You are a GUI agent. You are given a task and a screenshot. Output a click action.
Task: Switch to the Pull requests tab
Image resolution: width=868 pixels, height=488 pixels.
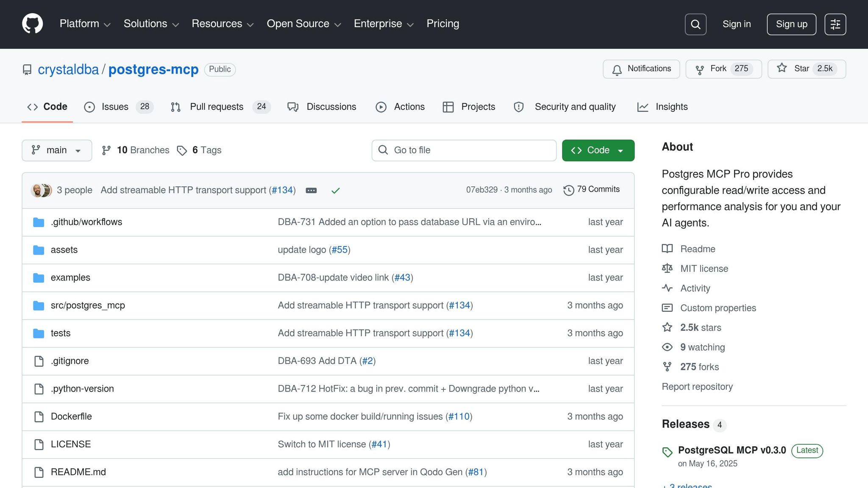[x=217, y=107]
